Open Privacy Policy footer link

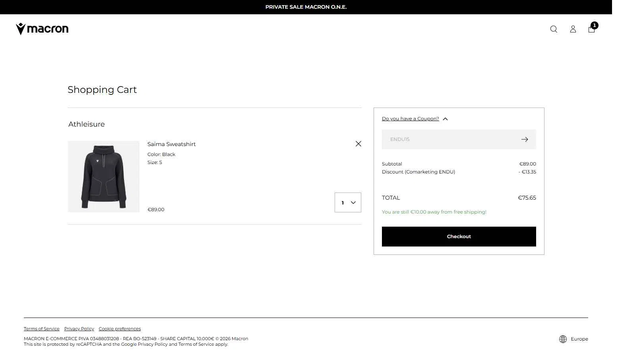(79, 329)
